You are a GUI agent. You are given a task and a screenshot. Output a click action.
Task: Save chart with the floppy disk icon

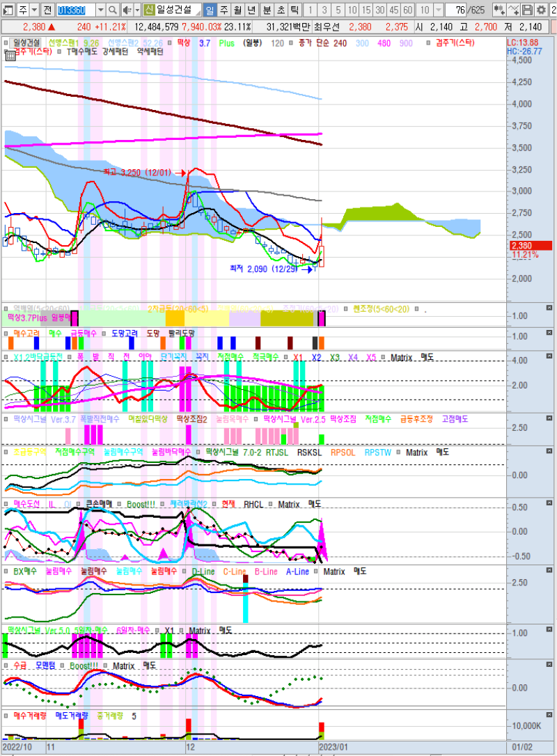pyautogui.click(x=527, y=10)
